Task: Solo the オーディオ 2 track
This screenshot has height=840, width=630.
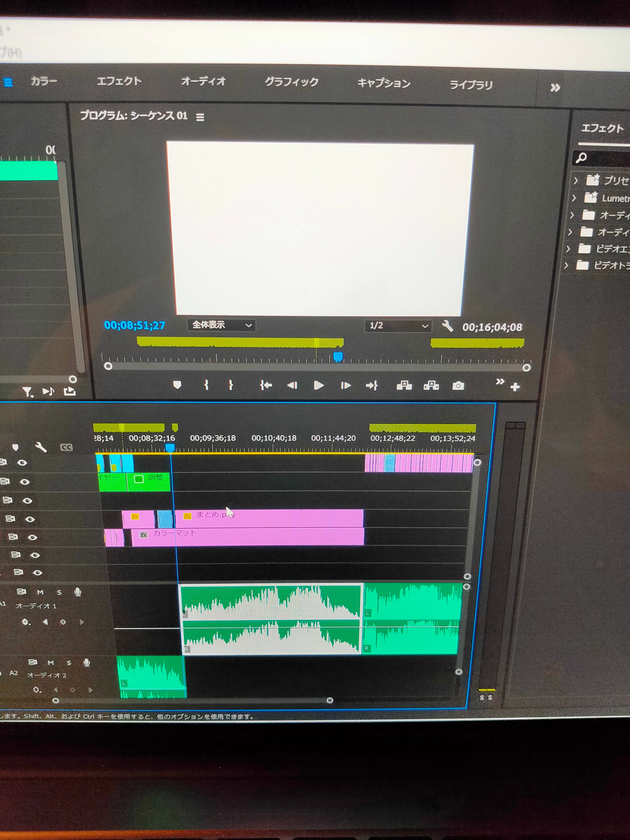Action: tap(69, 663)
